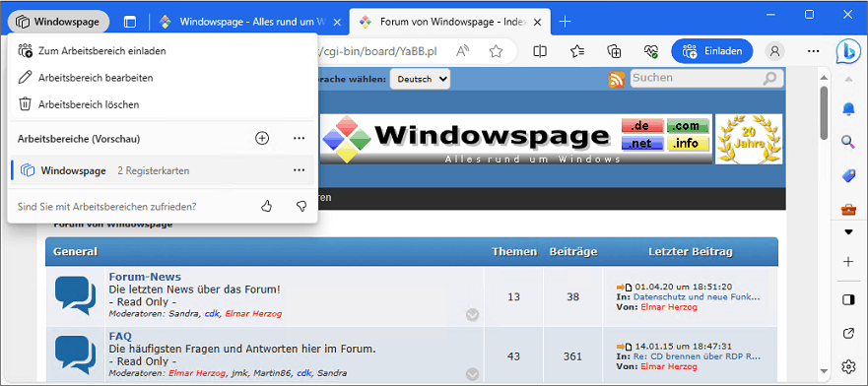868x386 pixels.
Task: Choose Arbeitsbereich löschen
Action: coord(163,104)
